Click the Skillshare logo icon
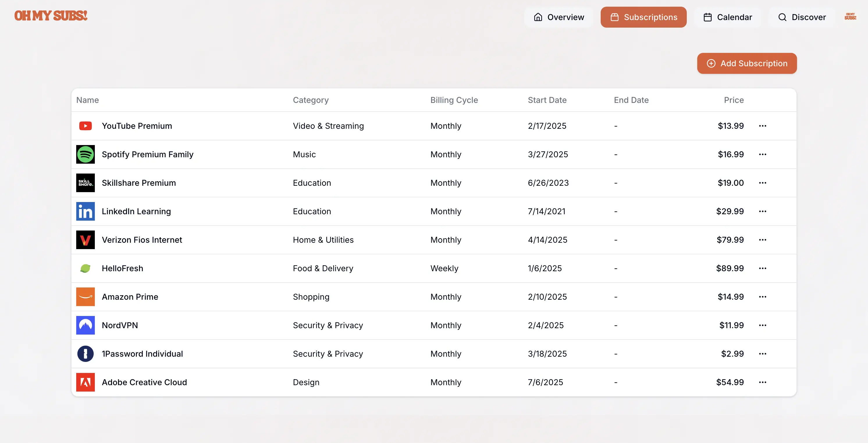The height and width of the screenshot is (443, 868). click(85, 183)
